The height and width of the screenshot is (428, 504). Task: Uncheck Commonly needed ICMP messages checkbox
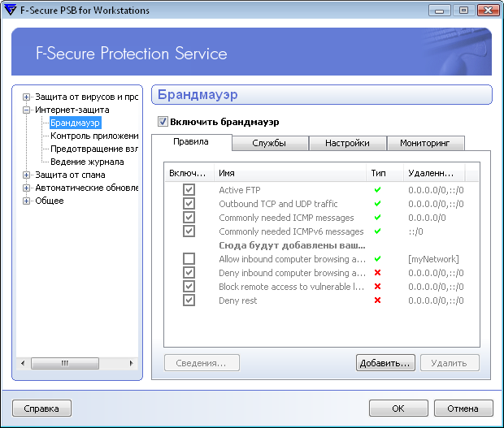click(189, 217)
